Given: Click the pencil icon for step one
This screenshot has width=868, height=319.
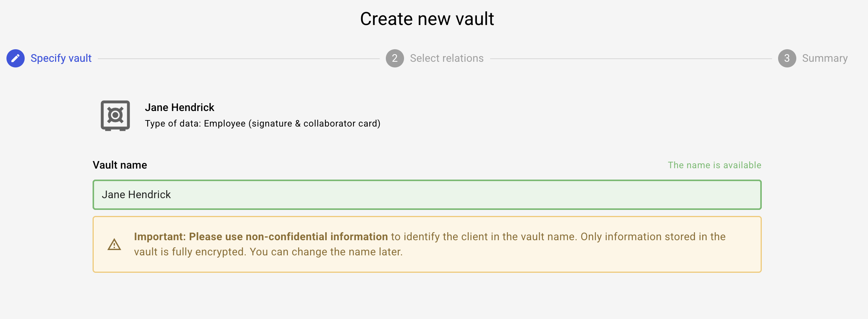Looking at the screenshot, I should pos(16,58).
